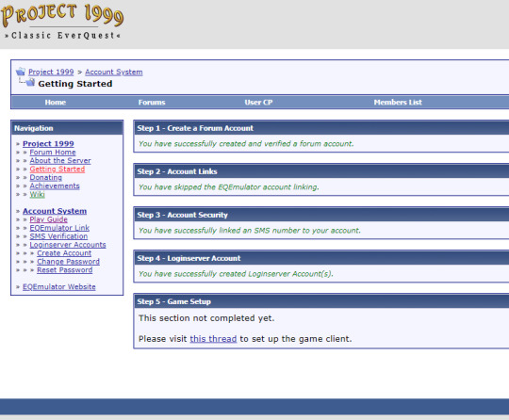Viewport: 509px width, 420px height.
Task: Click the Step 5 - Game Setup header
Action: click(321, 301)
